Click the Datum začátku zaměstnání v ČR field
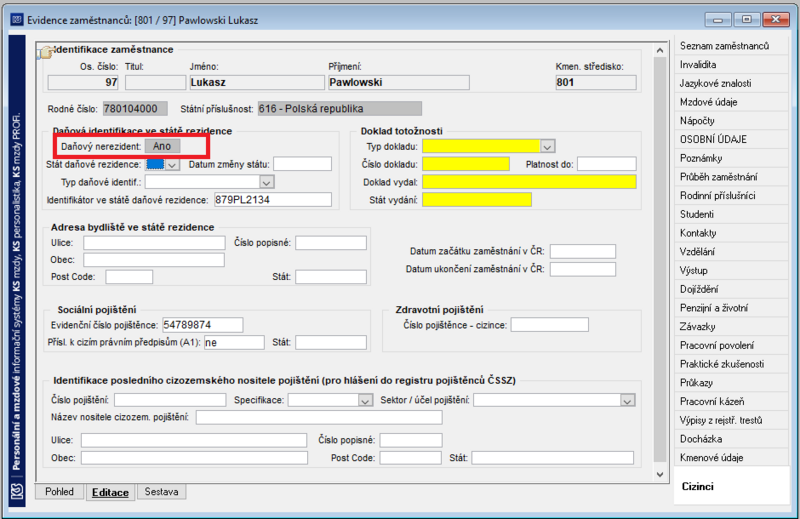Screen dimensions: 800x519 [x=583, y=252]
